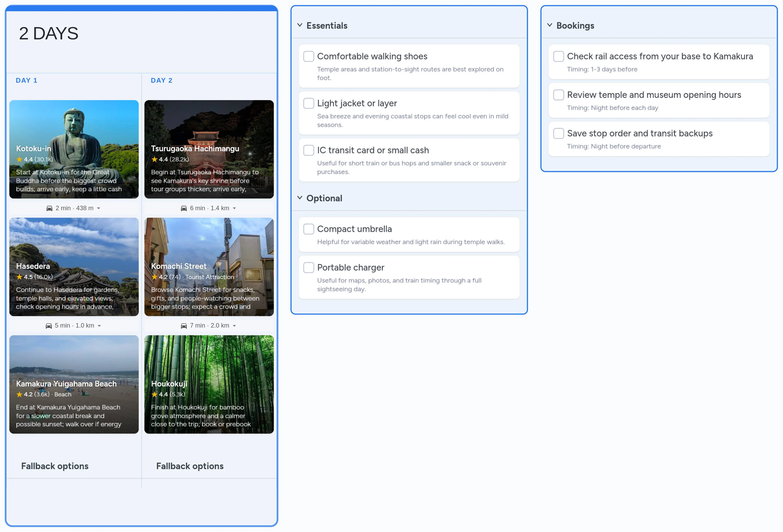Open the 7 min · 2.0 km route dropdown
The height and width of the screenshot is (532, 783).
pos(234,326)
